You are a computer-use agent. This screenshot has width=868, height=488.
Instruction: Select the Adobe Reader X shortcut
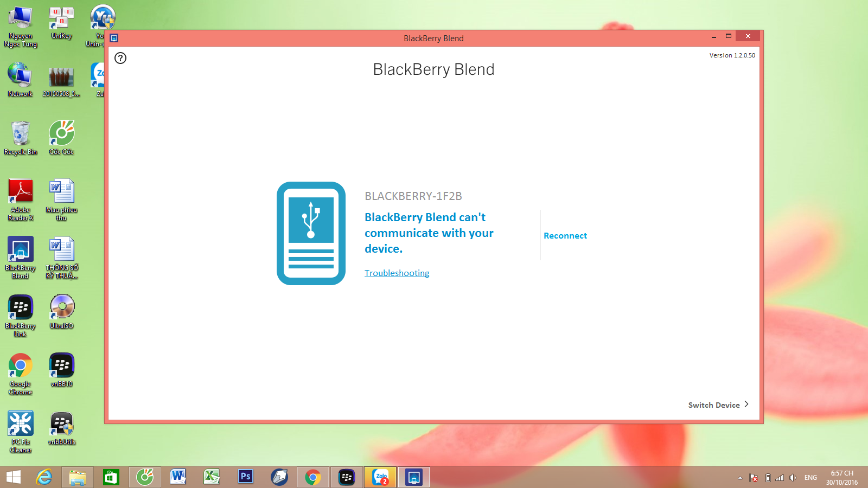[21, 200]
